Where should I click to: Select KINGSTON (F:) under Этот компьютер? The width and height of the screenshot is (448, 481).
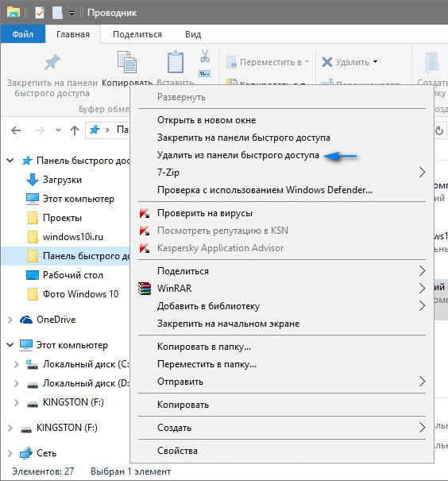tap(65, 402)
